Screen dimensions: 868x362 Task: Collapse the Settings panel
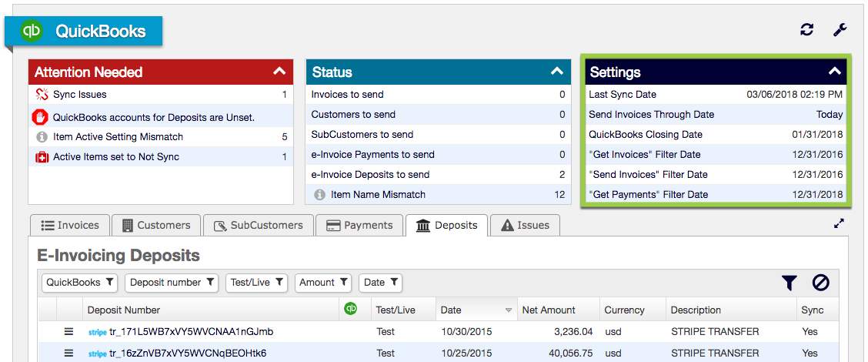[835, 72]
